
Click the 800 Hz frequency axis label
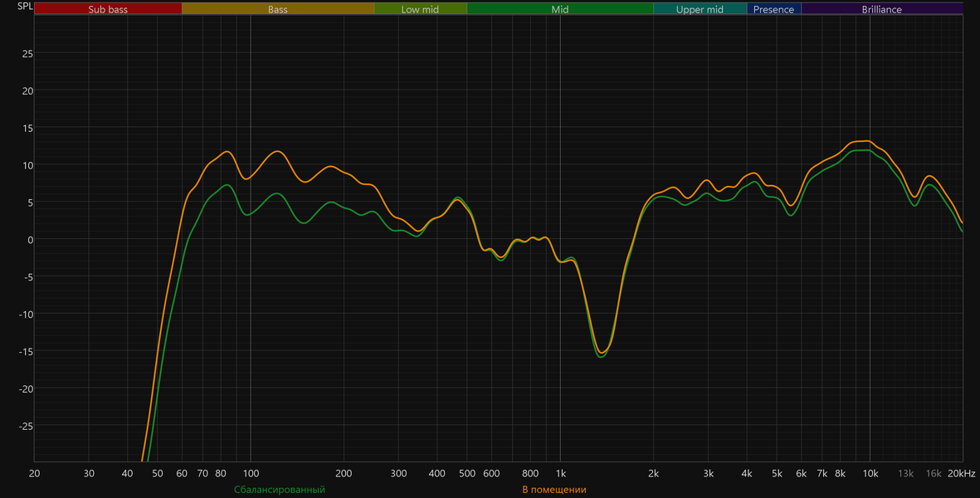tap(530, 474)
